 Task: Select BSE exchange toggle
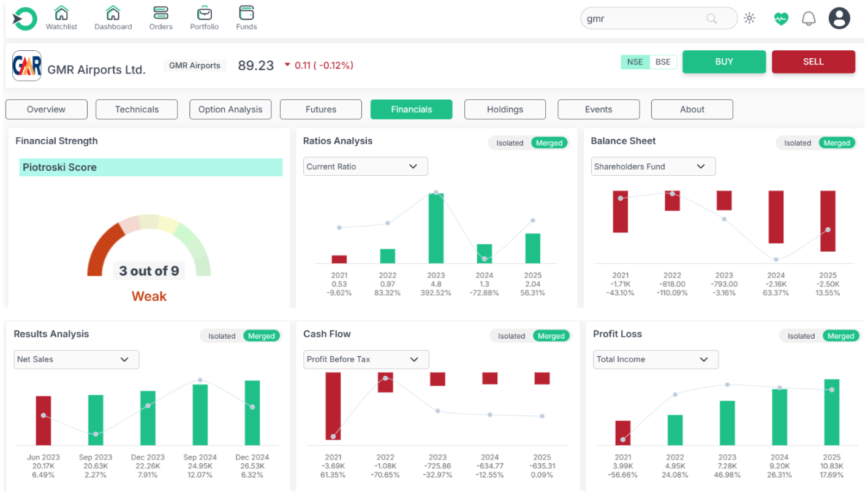click(x=663, y=62)
